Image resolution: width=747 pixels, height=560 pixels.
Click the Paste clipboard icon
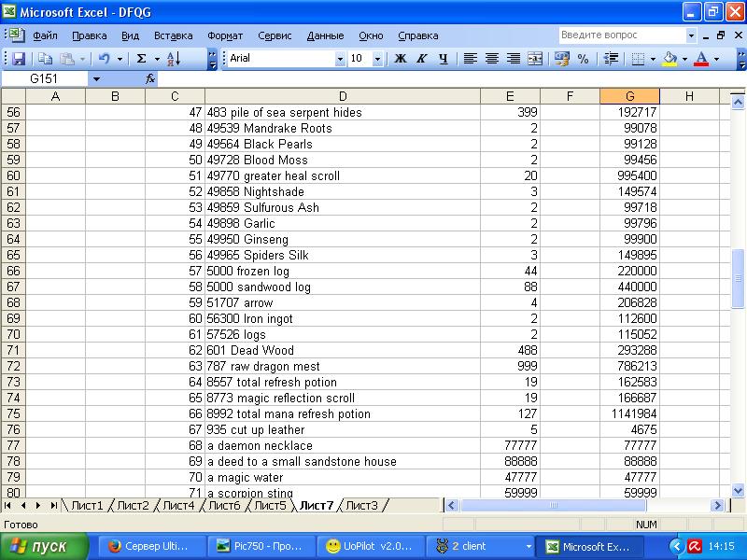pos(67,59)
